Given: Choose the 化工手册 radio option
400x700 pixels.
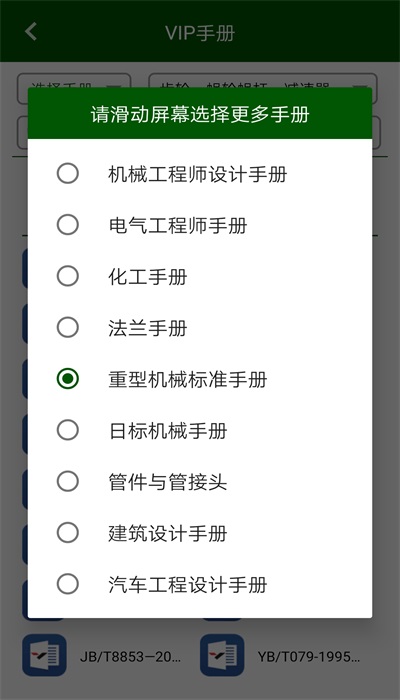Looking at the screenshot, I should (68, 276).
